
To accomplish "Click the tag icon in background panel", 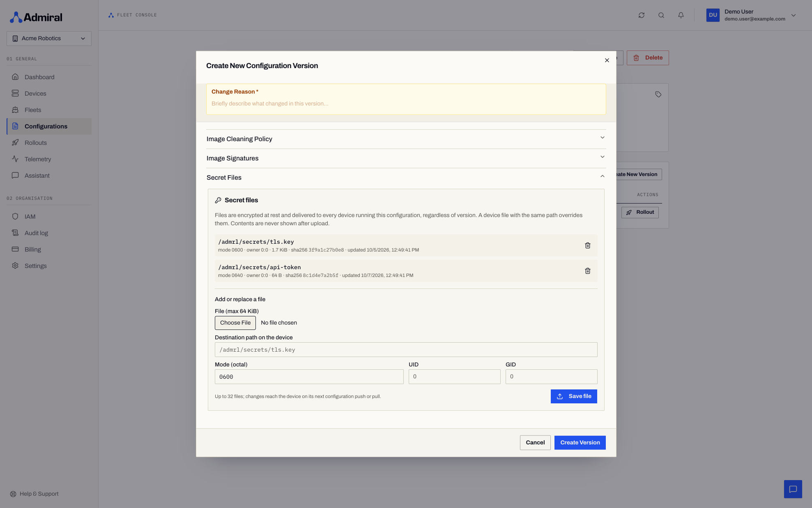I will click(x=658, y=94).
